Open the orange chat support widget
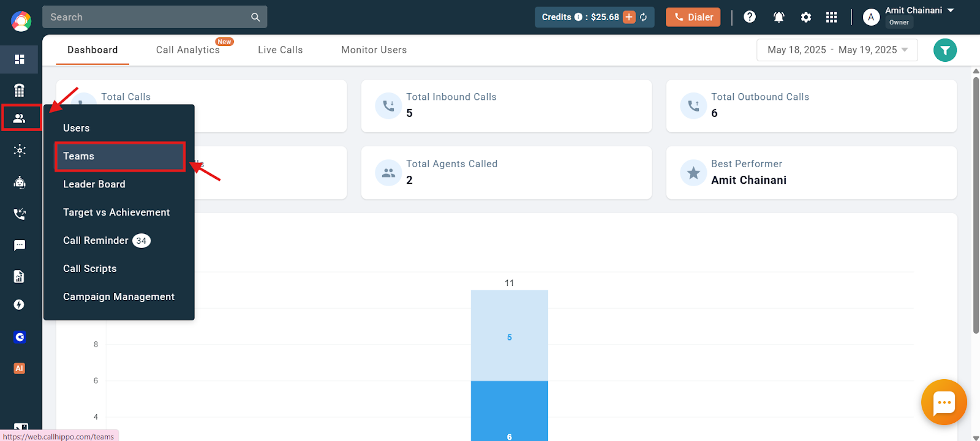 944,402
